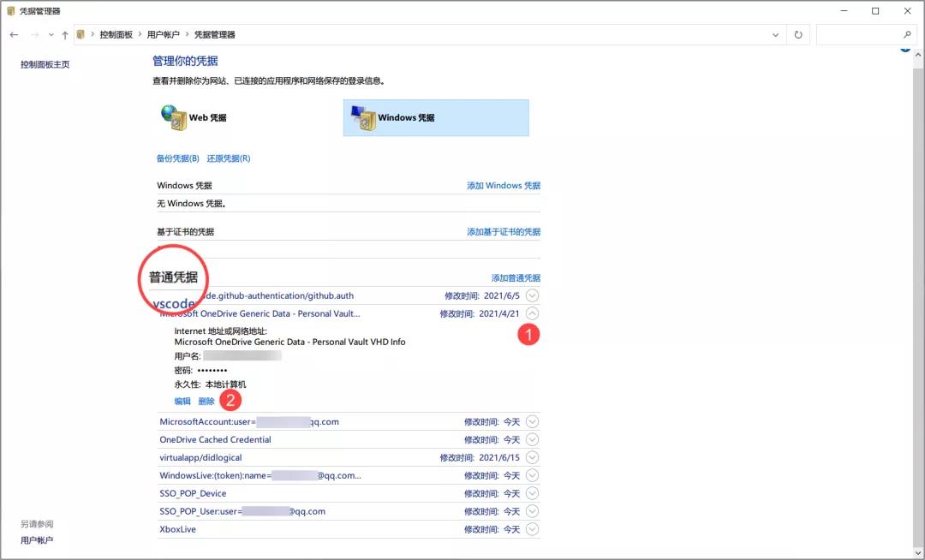Click 编辑 to edit the credential
This screenshot has width=925, height=560.
coord(182,401)
